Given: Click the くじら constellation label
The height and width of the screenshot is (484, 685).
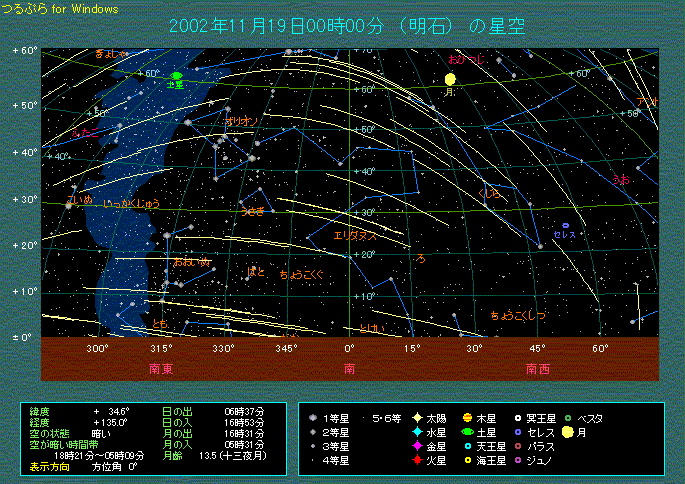Looking at the screenshot, I should point(491,193).
